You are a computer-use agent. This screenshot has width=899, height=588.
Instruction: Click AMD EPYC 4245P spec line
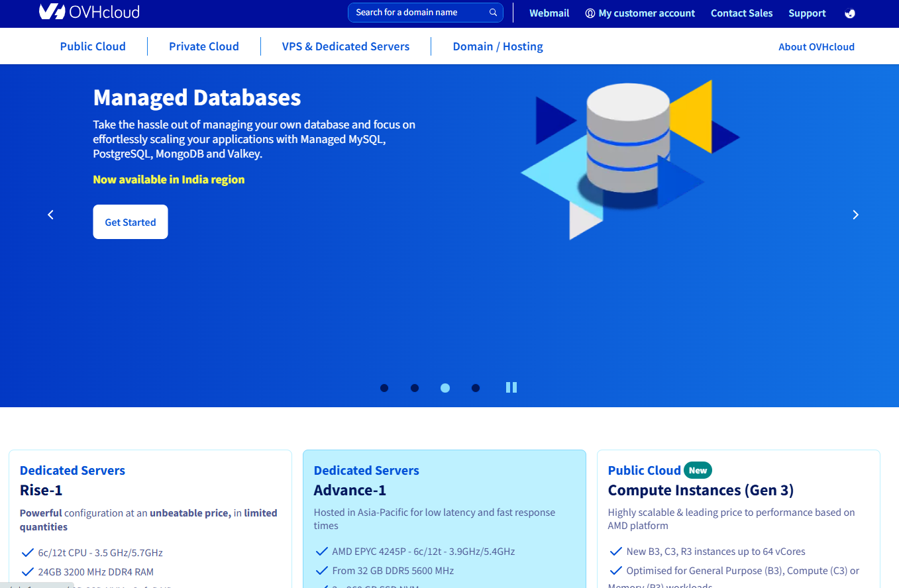coord(423,552)
